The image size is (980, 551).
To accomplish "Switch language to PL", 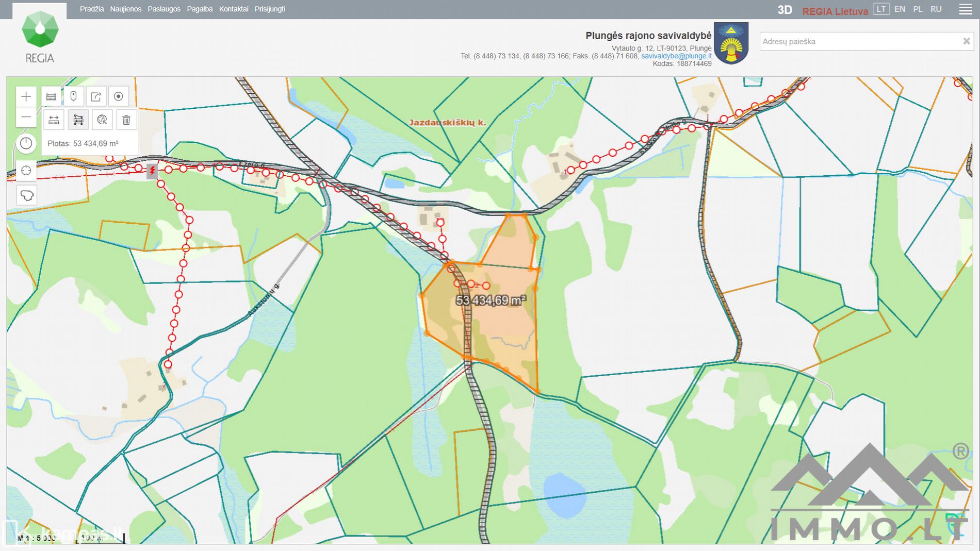I will [x=918, y=9].
